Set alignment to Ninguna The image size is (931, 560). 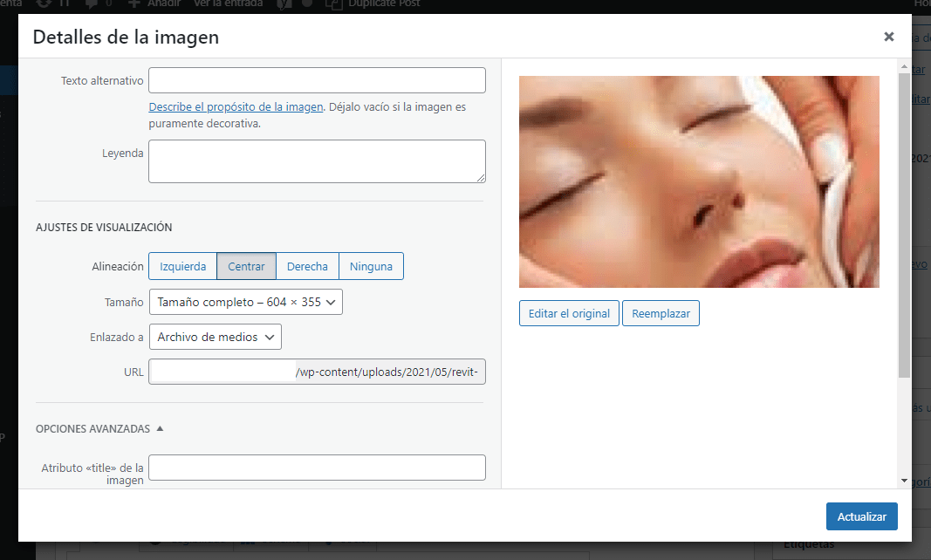click(x=371, y=266)
